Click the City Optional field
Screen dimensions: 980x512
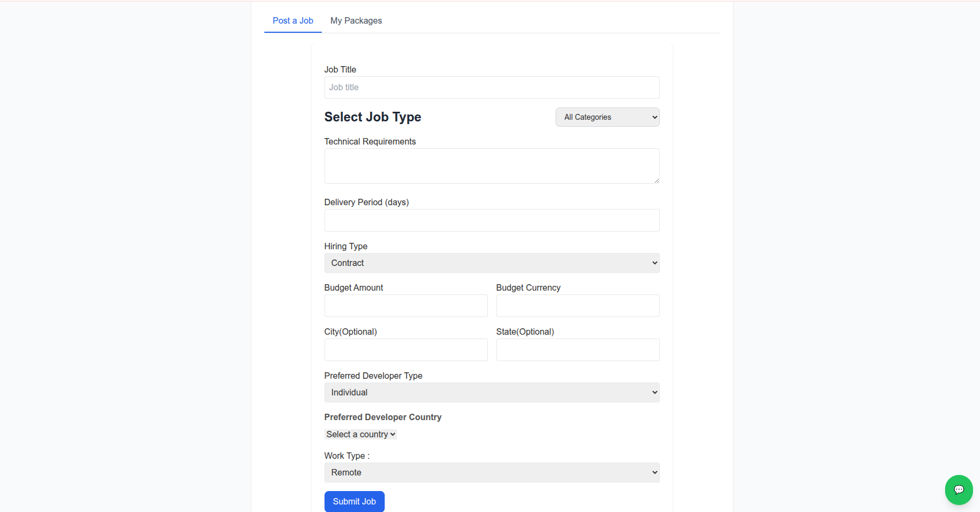pyautogui.click(x=405, y=350)
